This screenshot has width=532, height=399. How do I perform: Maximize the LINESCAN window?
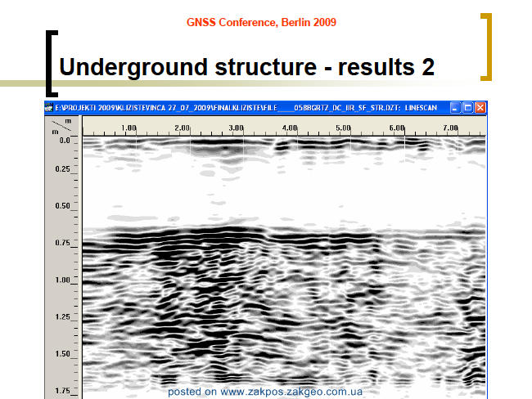pos(468,108)
